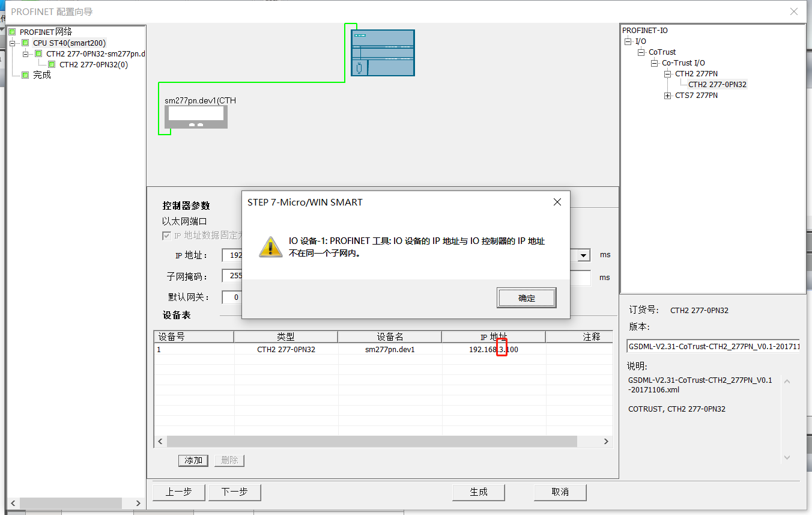
Task: Select PROFINET-IO catalog root
Action: [644, 31]
